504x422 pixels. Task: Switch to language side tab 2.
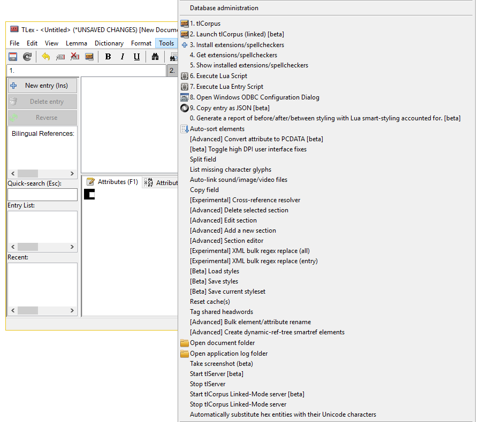tap(172, 71)
